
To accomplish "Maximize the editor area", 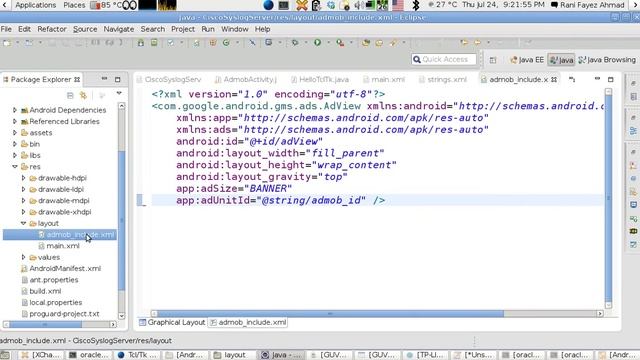I will [611, 79].
